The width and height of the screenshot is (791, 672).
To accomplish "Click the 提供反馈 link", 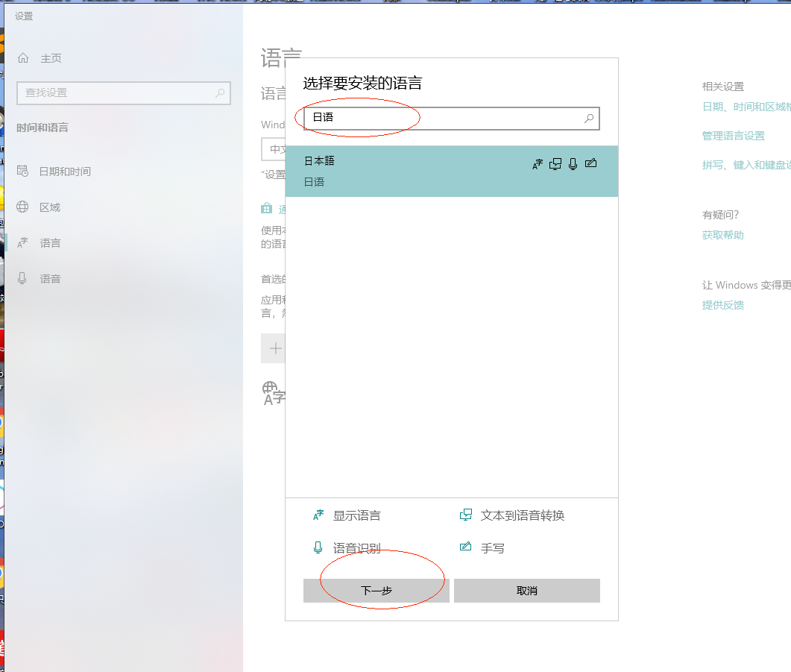I will tap(723, 305).
